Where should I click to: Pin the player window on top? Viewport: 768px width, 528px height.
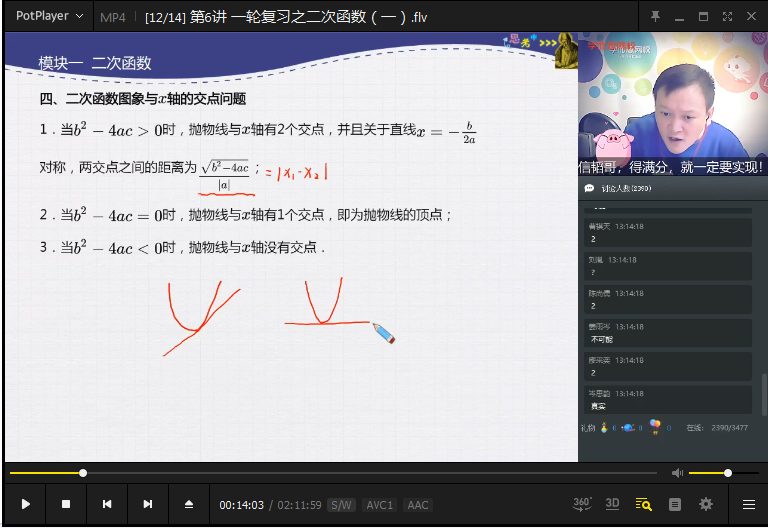coord(655,16)
